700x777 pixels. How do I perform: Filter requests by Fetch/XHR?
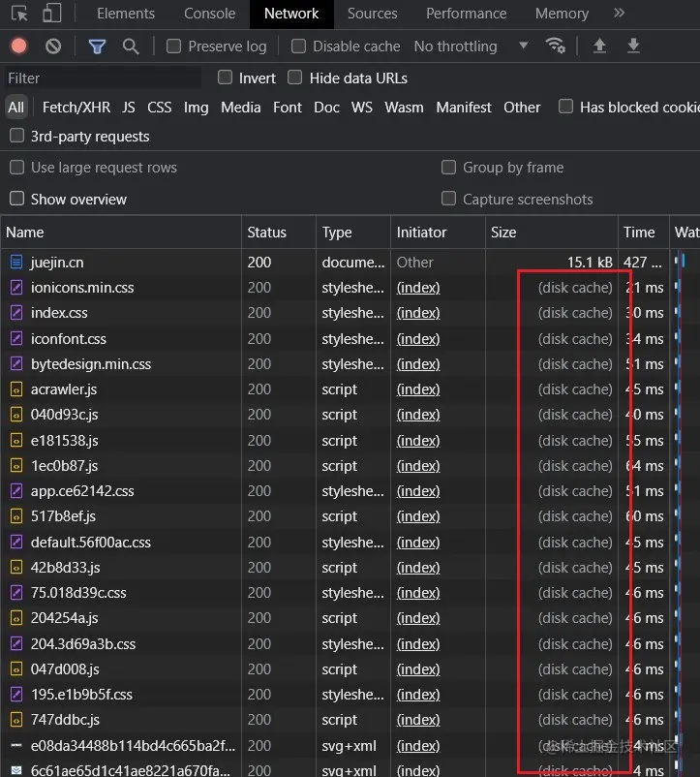76,107
